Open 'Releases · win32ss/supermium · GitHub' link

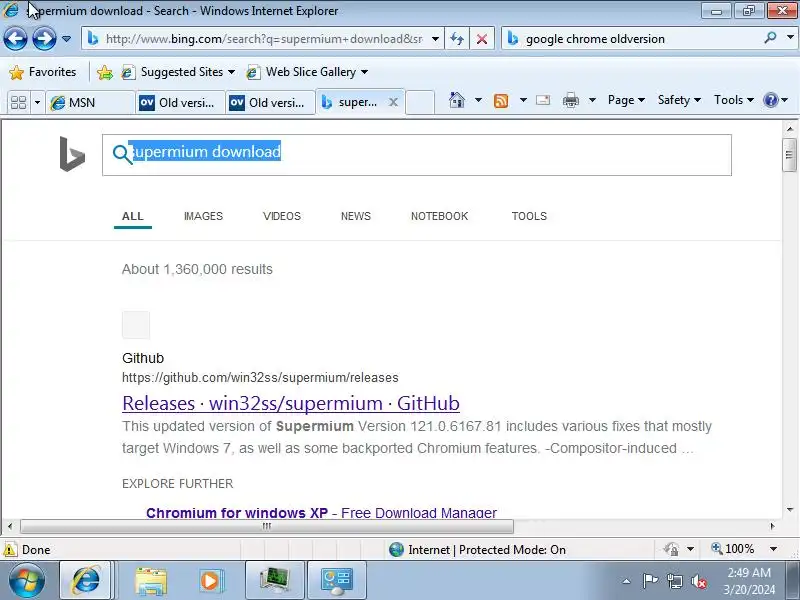(291, 403)
